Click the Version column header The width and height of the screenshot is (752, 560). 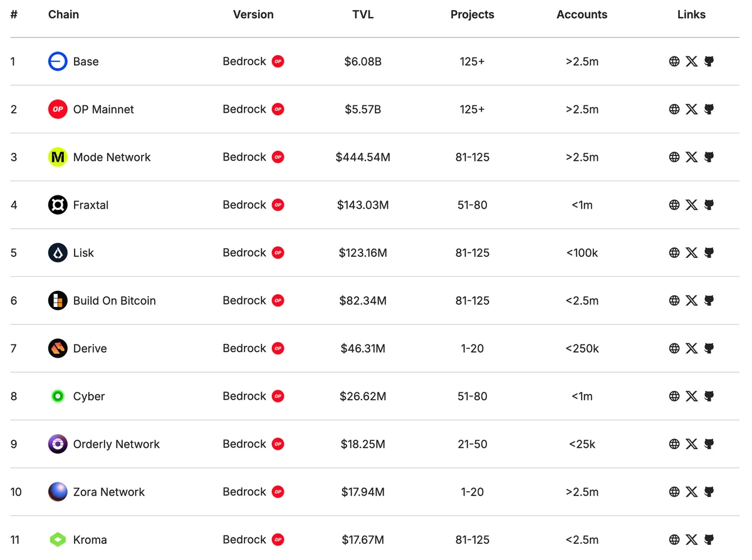[253, 14]
